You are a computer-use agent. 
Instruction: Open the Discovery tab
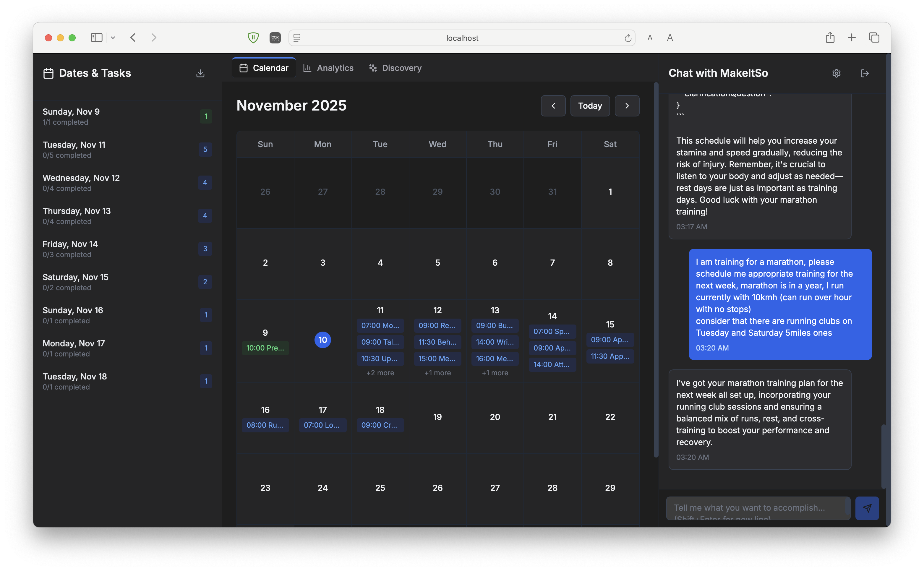pos(395,68)
